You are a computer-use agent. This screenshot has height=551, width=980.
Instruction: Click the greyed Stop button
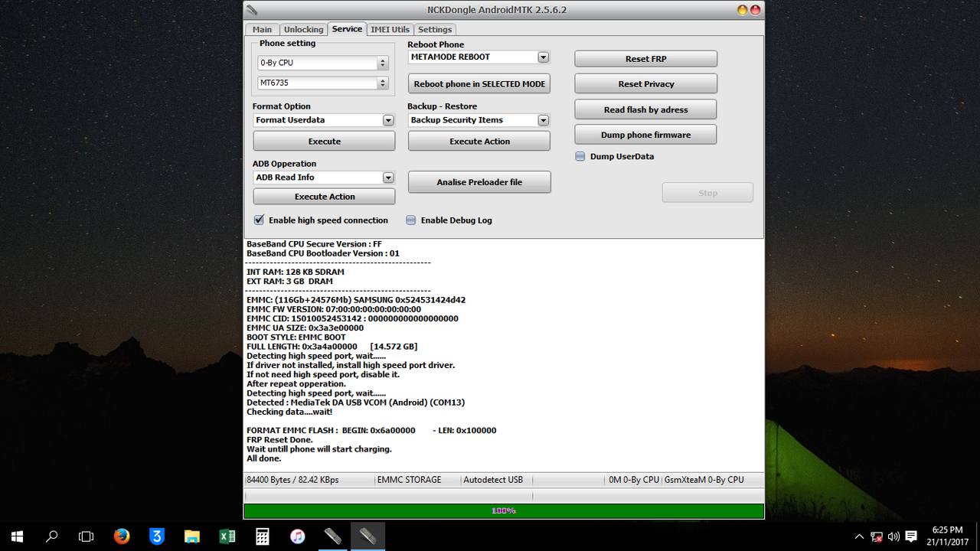coord(707,193)
